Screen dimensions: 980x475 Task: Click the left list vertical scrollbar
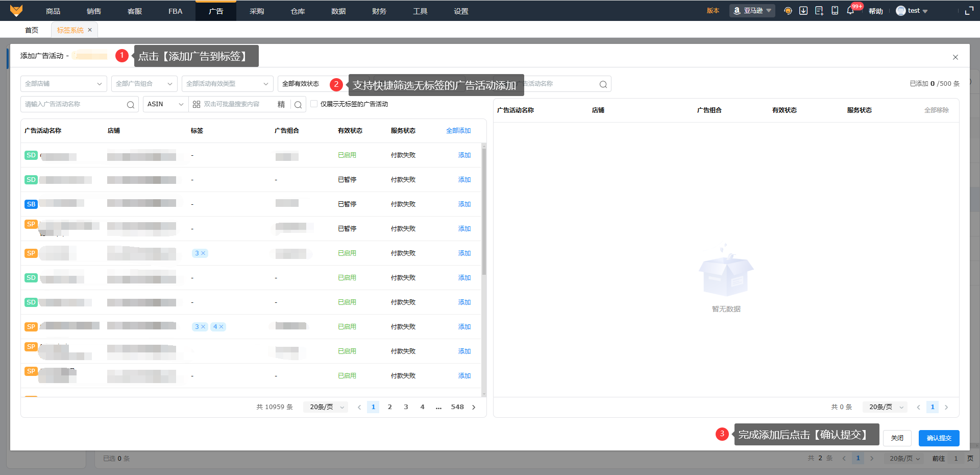tap(484, 211)
